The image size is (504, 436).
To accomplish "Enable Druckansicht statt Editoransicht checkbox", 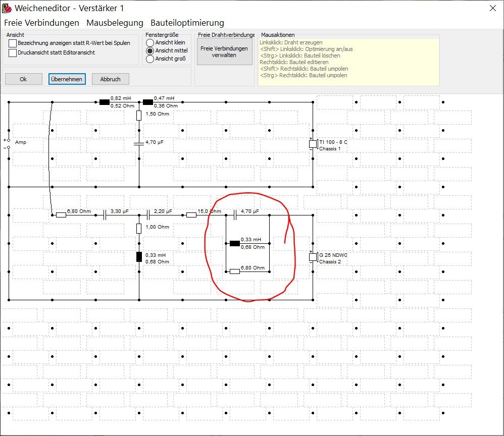I will tap(13, 52).
